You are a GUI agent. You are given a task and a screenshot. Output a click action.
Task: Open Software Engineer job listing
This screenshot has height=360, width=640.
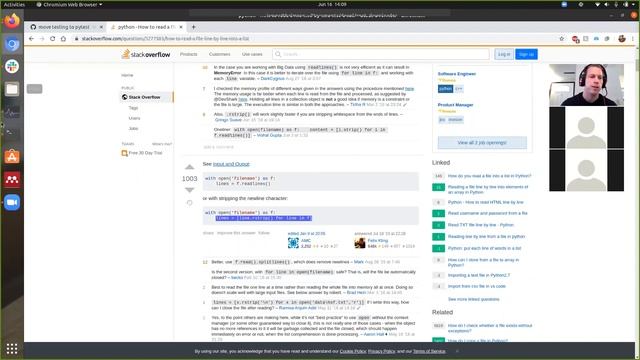[457, 74]
